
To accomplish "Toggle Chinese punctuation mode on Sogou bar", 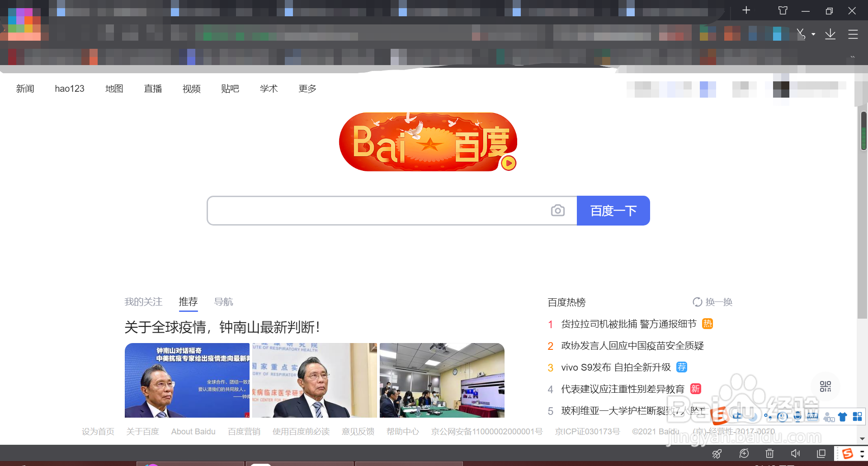I will (768, 417).
